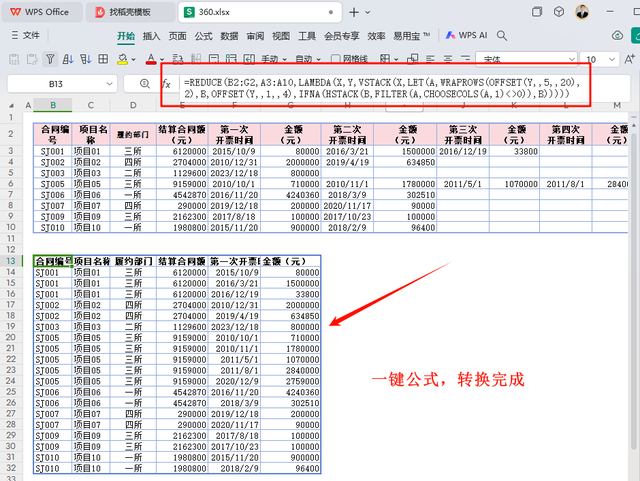This screenshot has height=481, width=640.
Task: Open search with the magnifying glass icon
Action: tap(502, 36)
